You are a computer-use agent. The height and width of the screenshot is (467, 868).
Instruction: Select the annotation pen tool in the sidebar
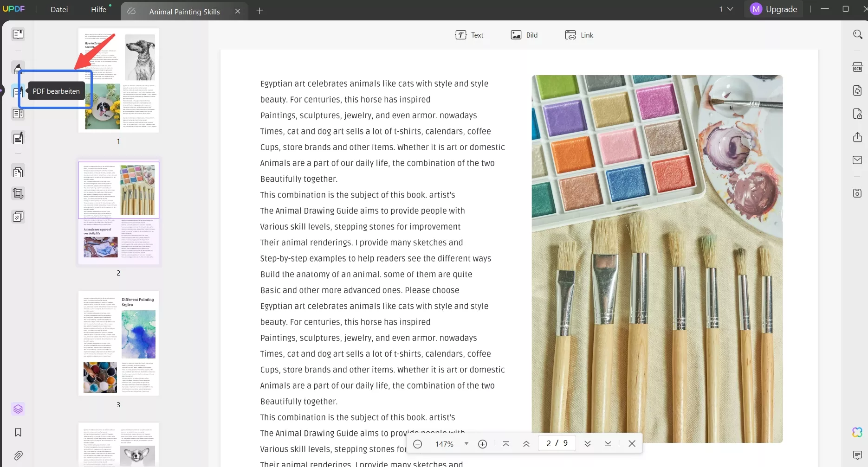coord(18,68)
